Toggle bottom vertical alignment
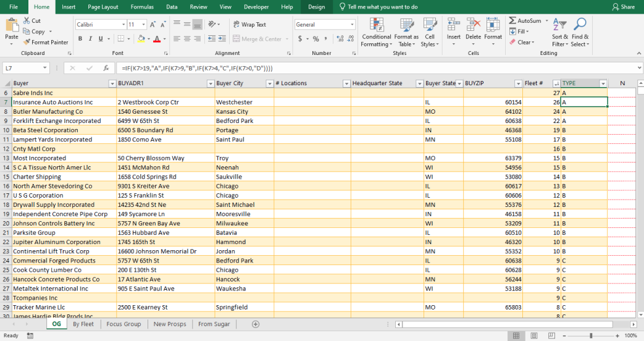 pos(198,24)
